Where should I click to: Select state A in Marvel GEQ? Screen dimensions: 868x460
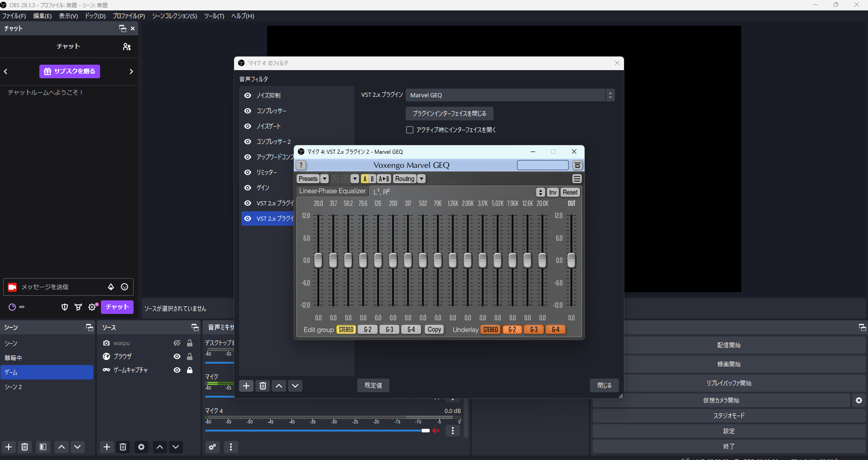365,179
